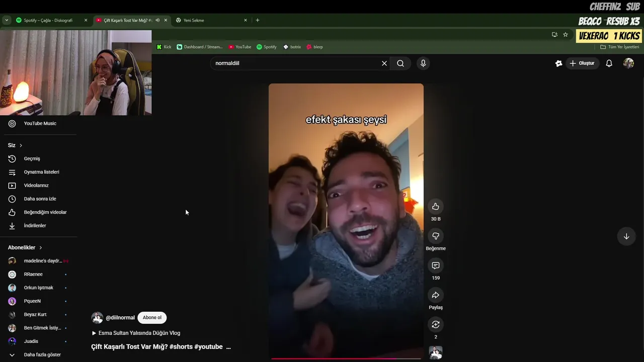Share the short with Paylaş arrow

436,295
